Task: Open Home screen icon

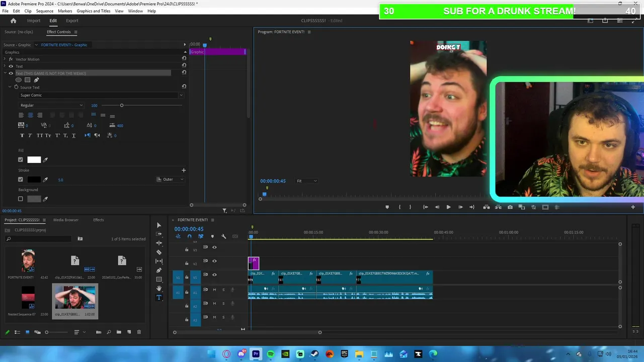Action: tap(14, 21)
